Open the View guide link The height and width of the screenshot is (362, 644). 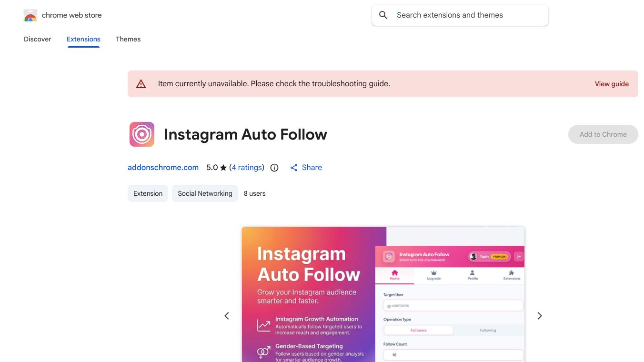[612, 84]
